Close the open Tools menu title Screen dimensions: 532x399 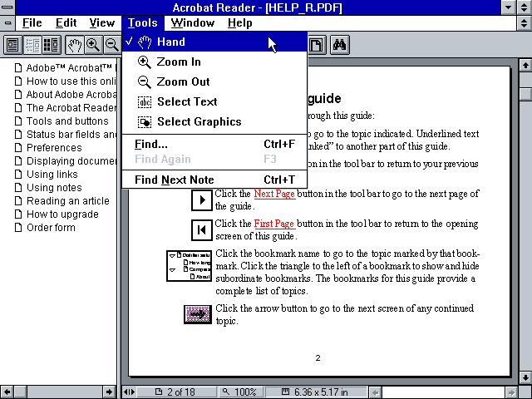(142, 23)
